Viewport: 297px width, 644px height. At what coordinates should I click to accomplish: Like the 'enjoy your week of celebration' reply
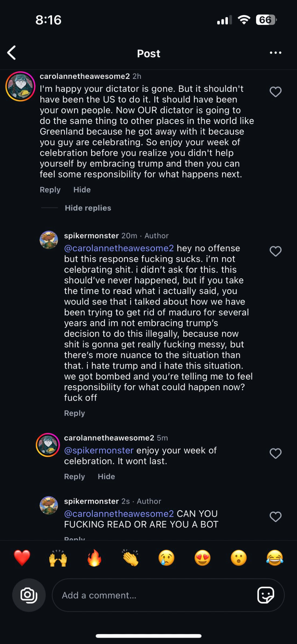tap(275, 453)
